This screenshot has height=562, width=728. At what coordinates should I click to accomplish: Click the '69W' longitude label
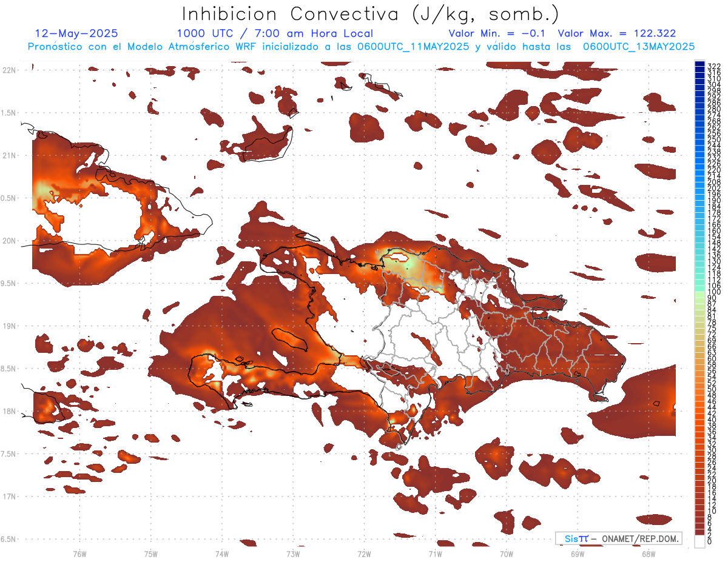point(578,554)
